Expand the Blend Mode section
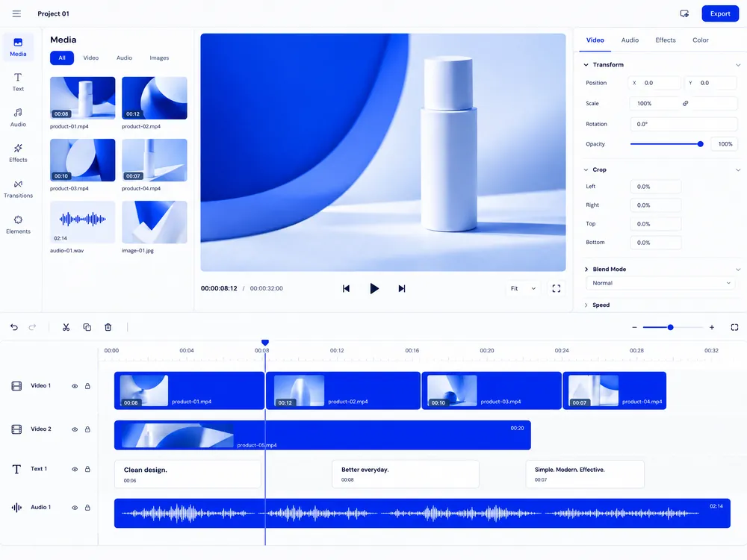 coord(586,270)
